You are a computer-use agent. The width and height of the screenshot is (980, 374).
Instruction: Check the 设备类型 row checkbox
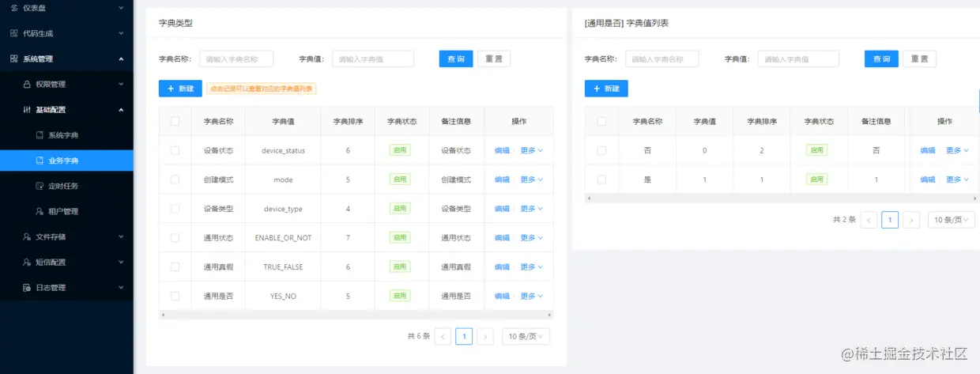[x=175, y=209]
